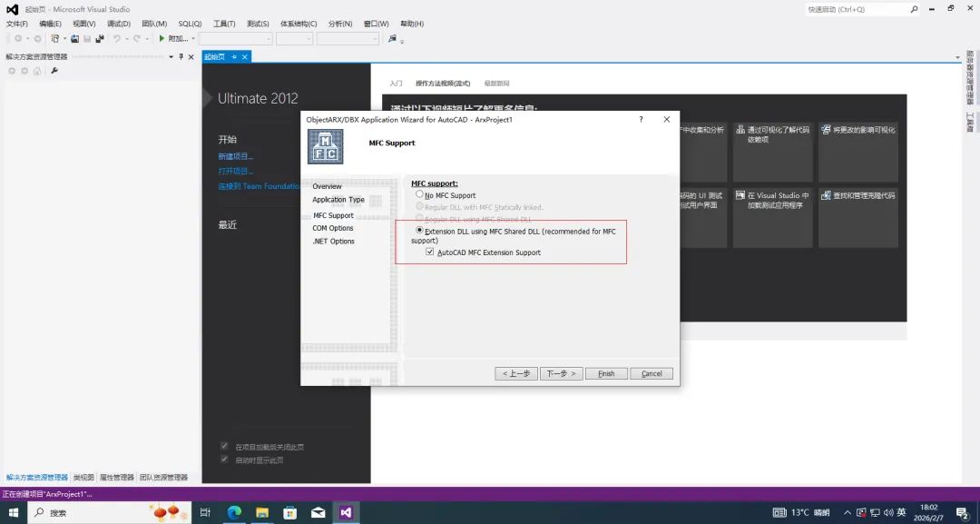The height and width of the screenshot is (524, 980).
Task: Open the SQL(Q) menu
Action: coord(190,24)
